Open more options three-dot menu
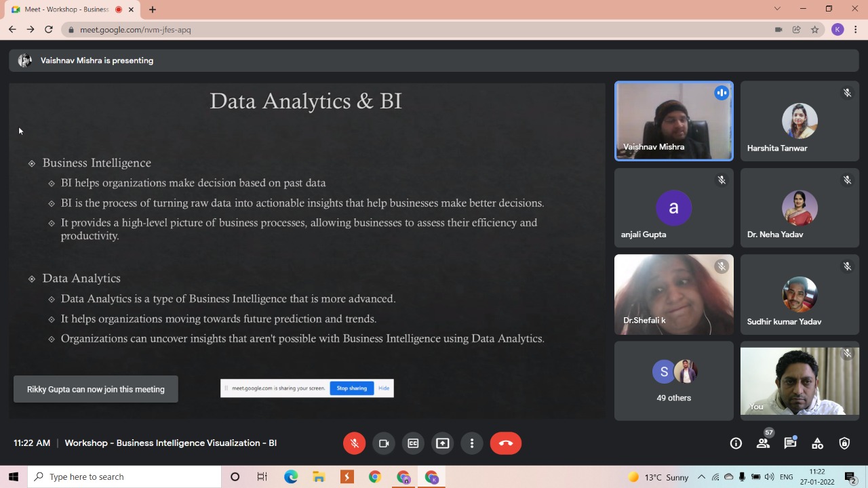 472,443
